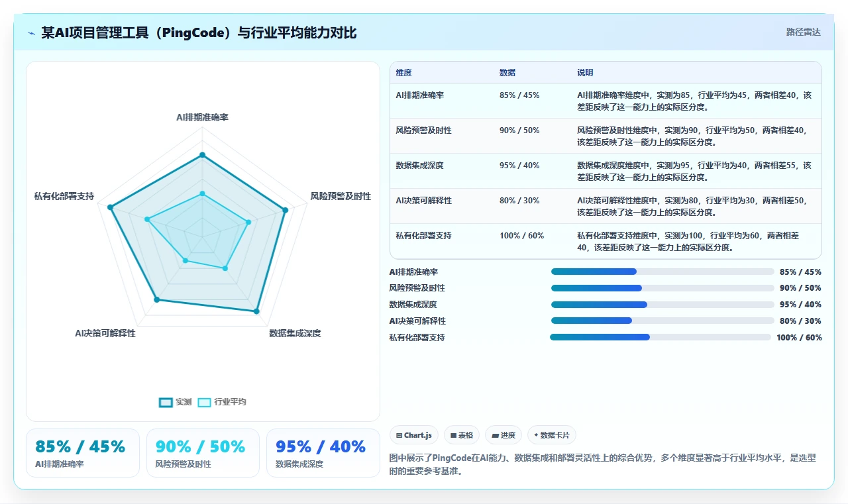Click the 行业平均 data point on the 风险预警及时性 axis
Screen dimensions: 848x504
click(x=248, y=222)
